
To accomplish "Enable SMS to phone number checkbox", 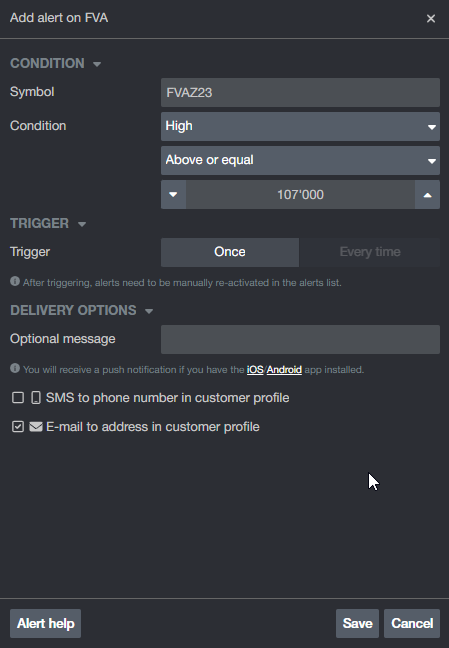I will pos(18,398).
